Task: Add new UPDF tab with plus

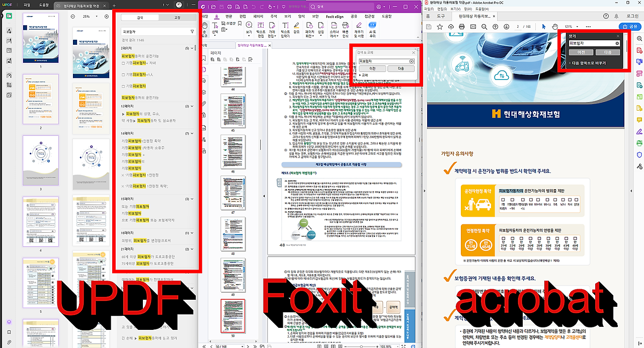Action: [x=114, y=5]
